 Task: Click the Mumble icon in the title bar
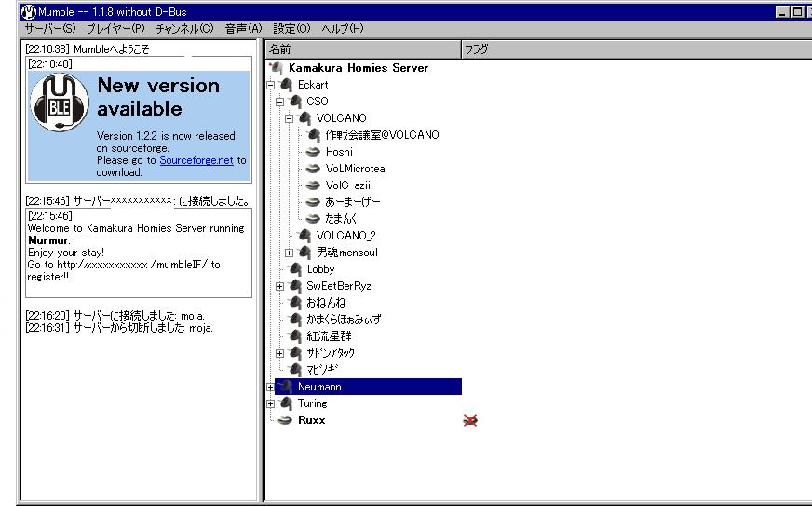coord(29,11)
